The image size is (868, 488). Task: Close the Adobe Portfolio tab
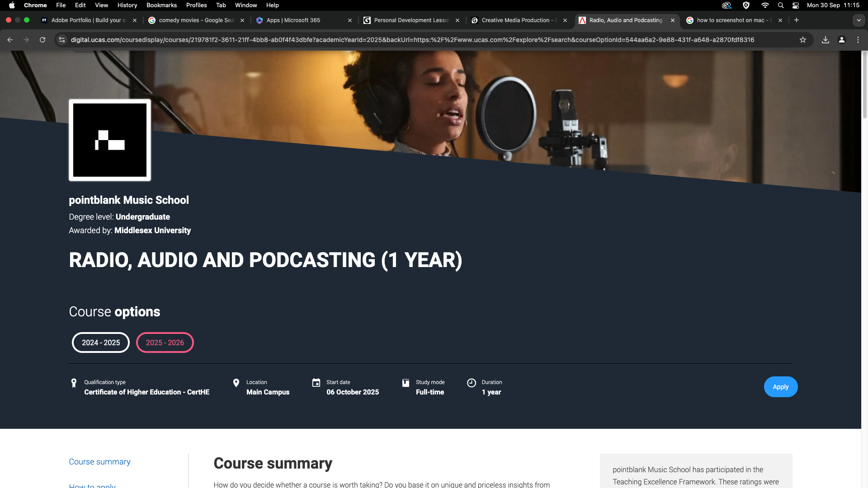[135, 20]
